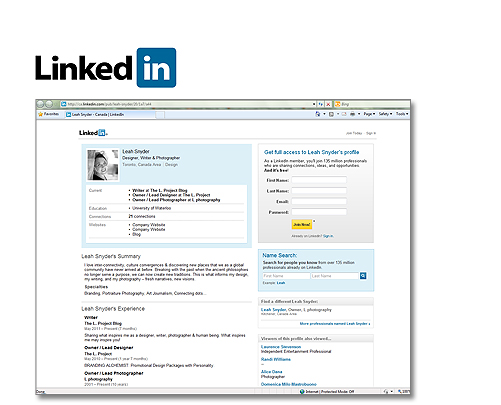Open the Print icon dropdown arrow
The image size is (501, 405).
click(x=359, y=114)
